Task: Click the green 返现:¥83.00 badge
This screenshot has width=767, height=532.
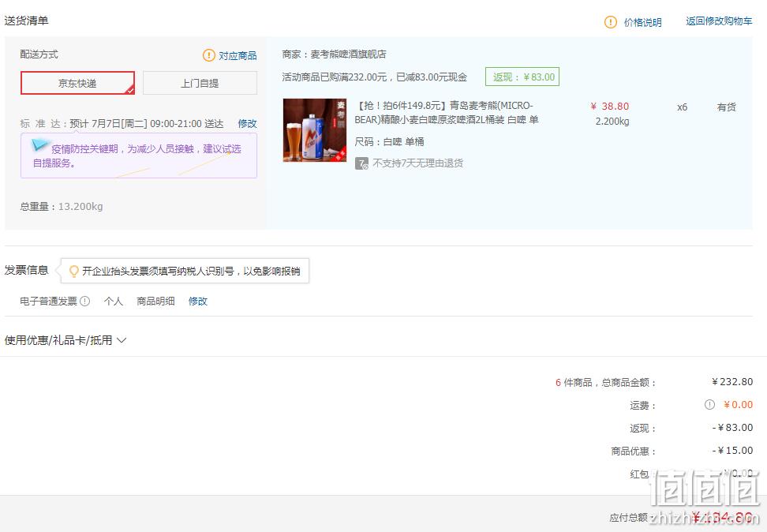Action: point(522,77)
